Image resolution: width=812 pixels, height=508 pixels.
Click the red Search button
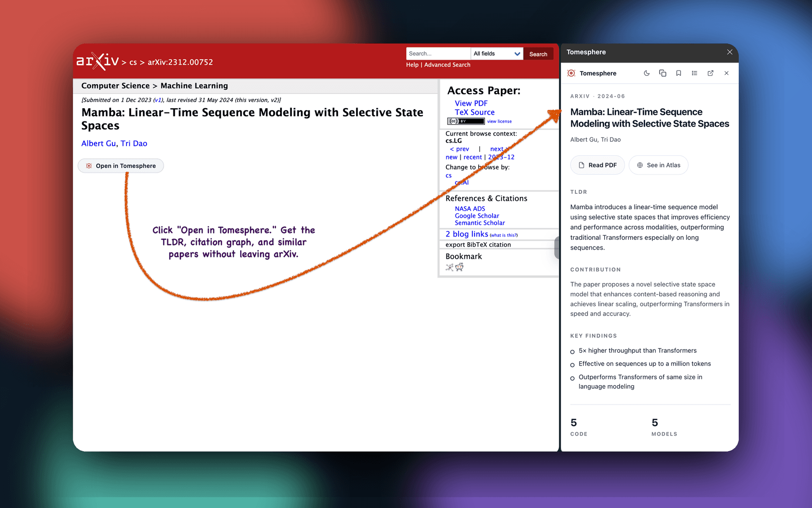point(538,54)
